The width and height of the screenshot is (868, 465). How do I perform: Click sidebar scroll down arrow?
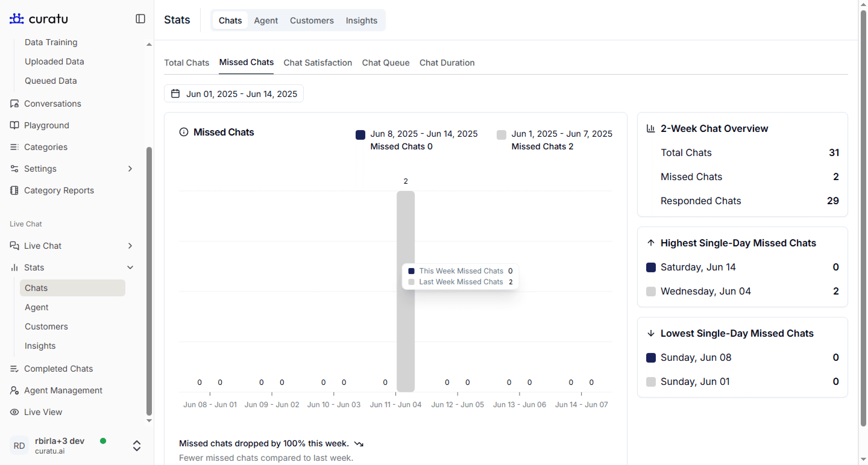point(149,420)
